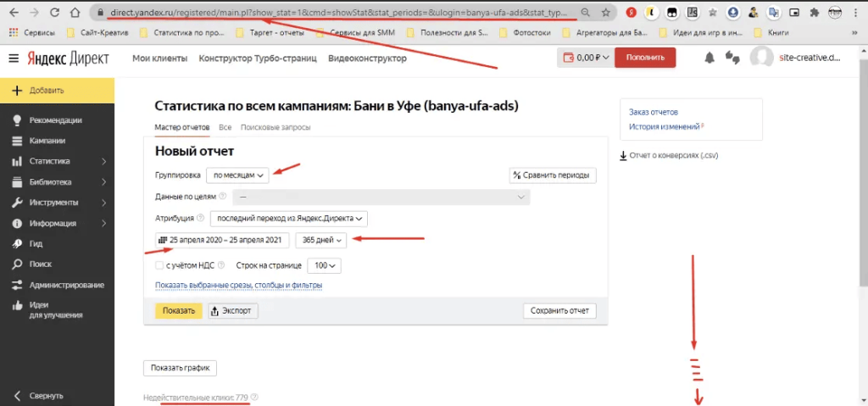The width and height of the screenshot is (868, 406).
Task: Click the Яндекс Директ logo
Action: (68, 58)
